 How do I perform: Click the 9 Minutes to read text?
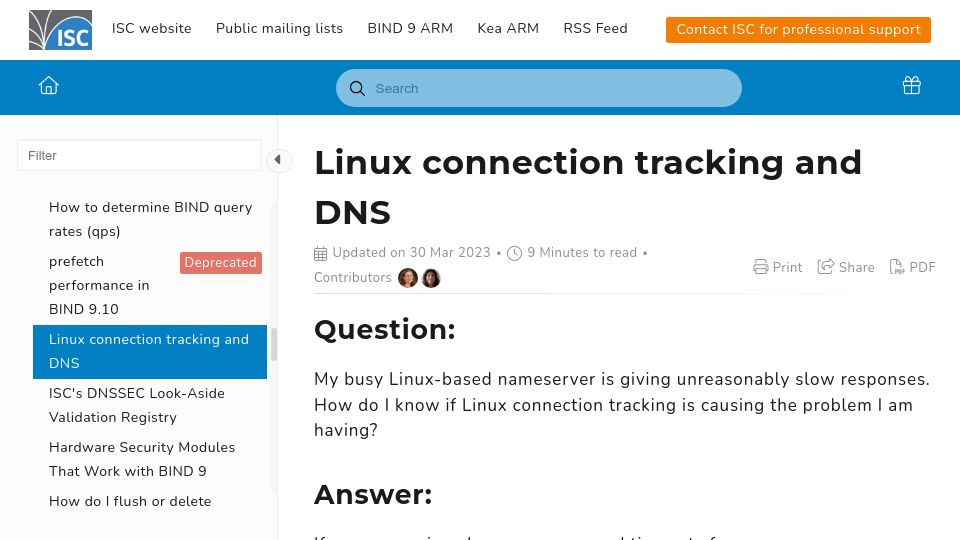point(582,253)
